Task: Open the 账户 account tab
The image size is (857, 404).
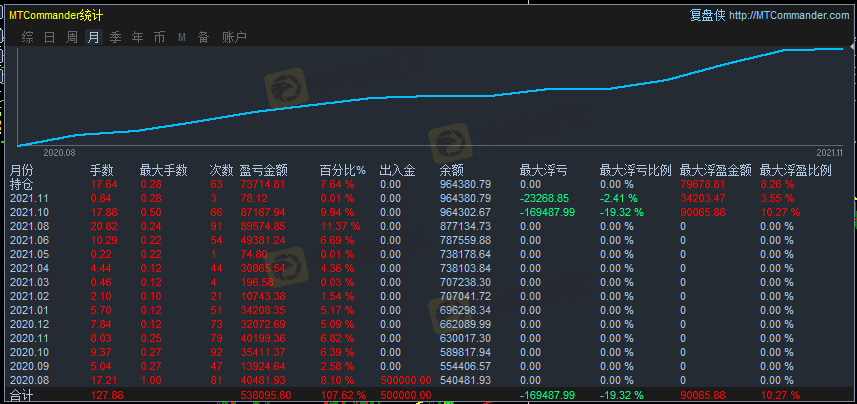Action: point(234,37)
